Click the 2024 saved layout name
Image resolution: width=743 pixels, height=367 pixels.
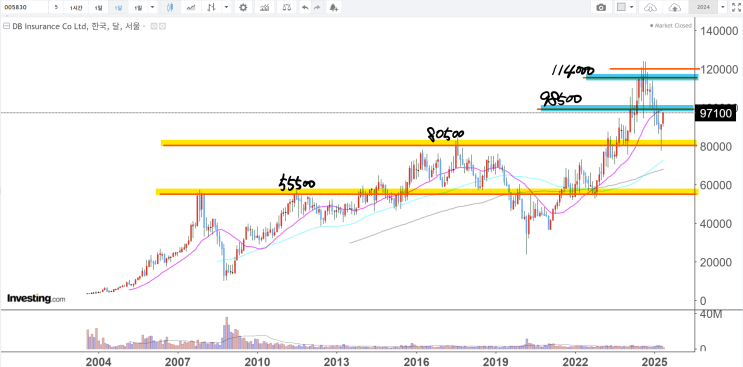[703, 8]
